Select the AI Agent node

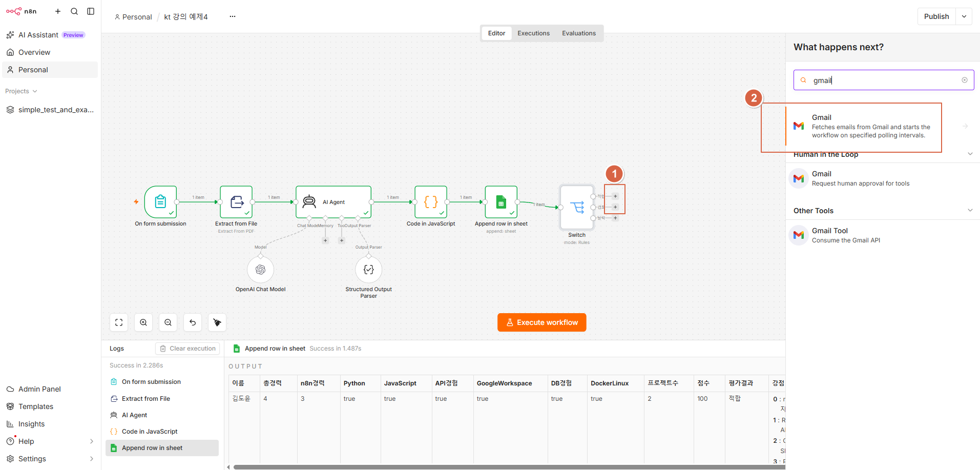pos(333,202)
